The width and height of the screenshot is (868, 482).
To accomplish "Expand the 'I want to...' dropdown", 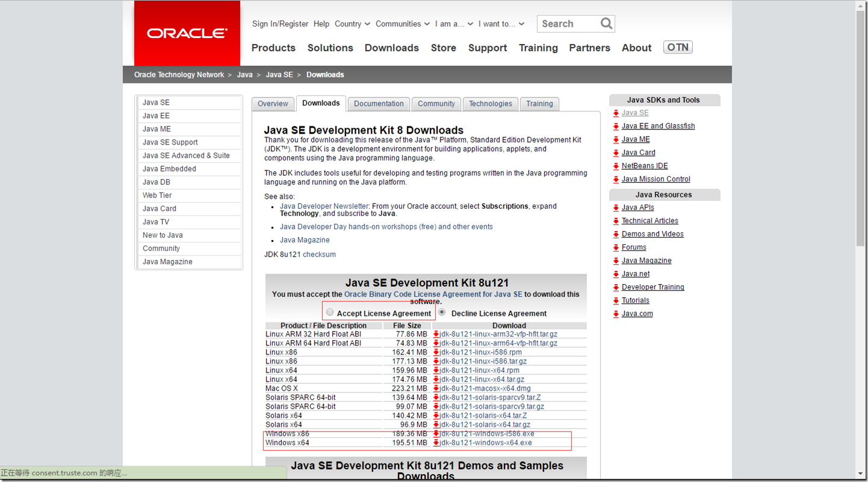I will tap(501, 24).
